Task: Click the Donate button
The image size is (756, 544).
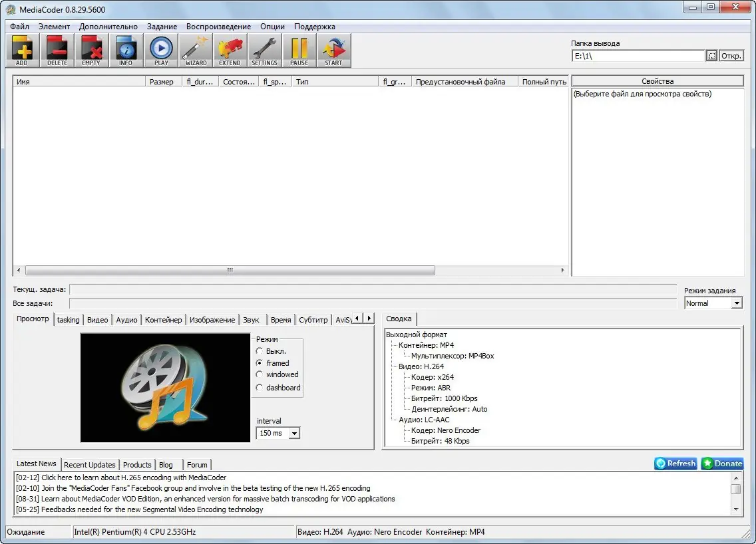Action: 722,464
